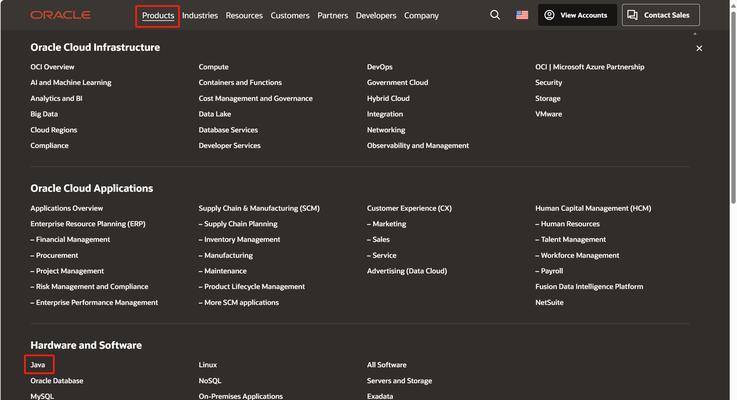Open Workforce Management
737x400 pixels.
click(x=577, y=255)
